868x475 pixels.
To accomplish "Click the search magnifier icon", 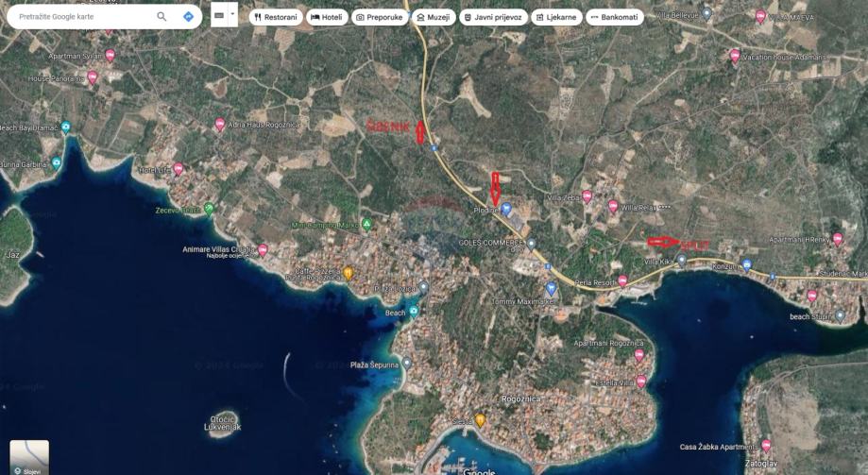I will click(162, 17).
